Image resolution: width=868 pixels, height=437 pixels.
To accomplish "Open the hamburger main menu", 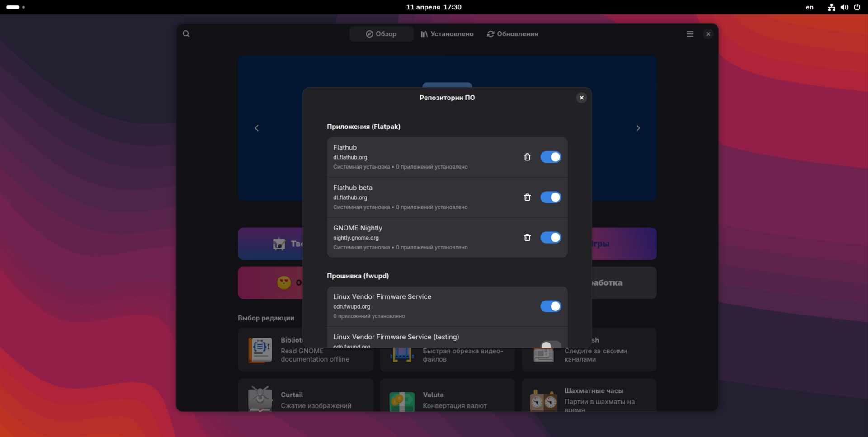I will tap(690, 34).
